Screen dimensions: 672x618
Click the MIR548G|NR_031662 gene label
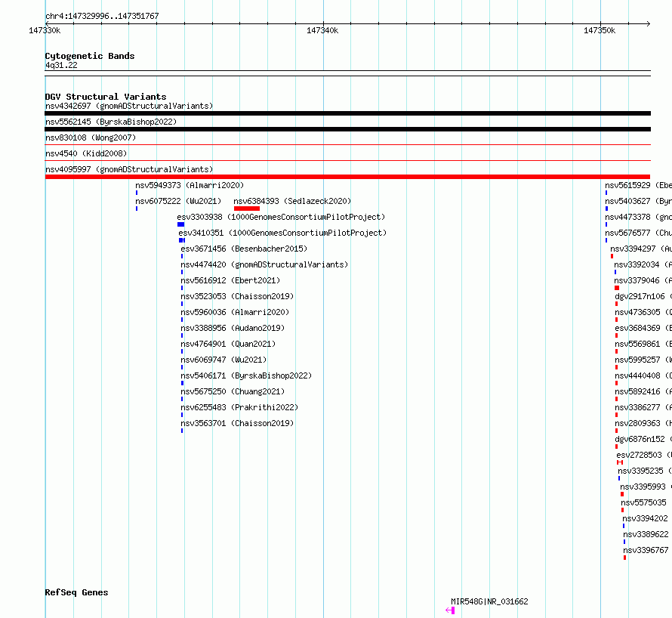(x=489, y=601)
